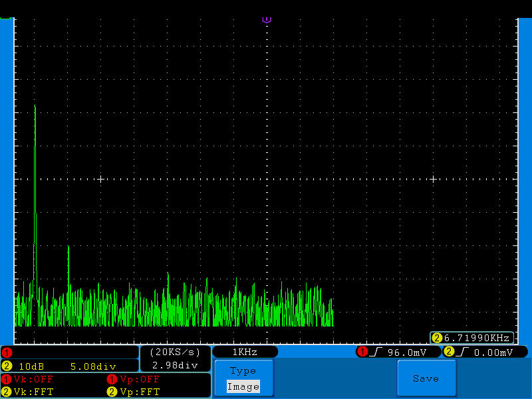Click the 96.0mV trigger level value
The width and height of the screenshot is (532, 399).
(406, 352)
